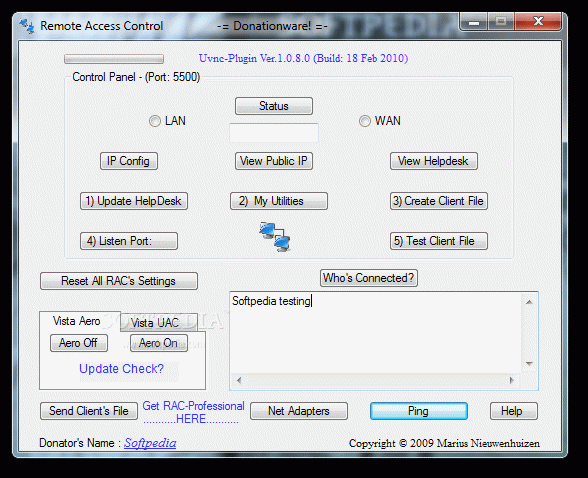Screen dimensions: 588x478
Task: Click the text box scroll right arrow
Action: coord(512,381)
